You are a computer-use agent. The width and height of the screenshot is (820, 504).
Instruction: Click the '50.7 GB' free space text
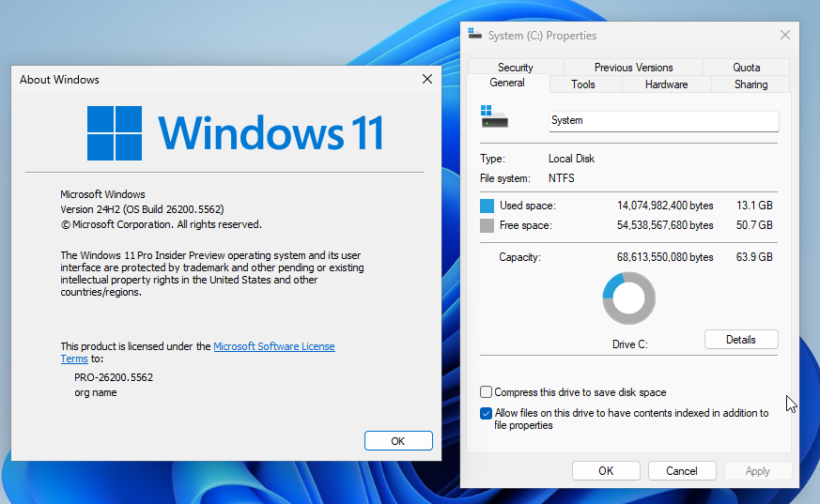[754, 225]
